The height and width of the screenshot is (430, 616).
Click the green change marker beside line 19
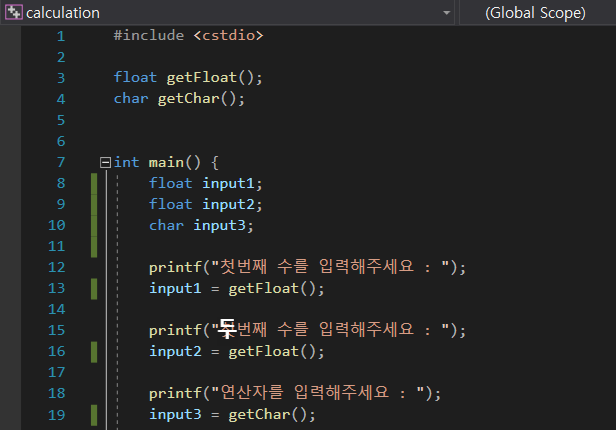94,415
